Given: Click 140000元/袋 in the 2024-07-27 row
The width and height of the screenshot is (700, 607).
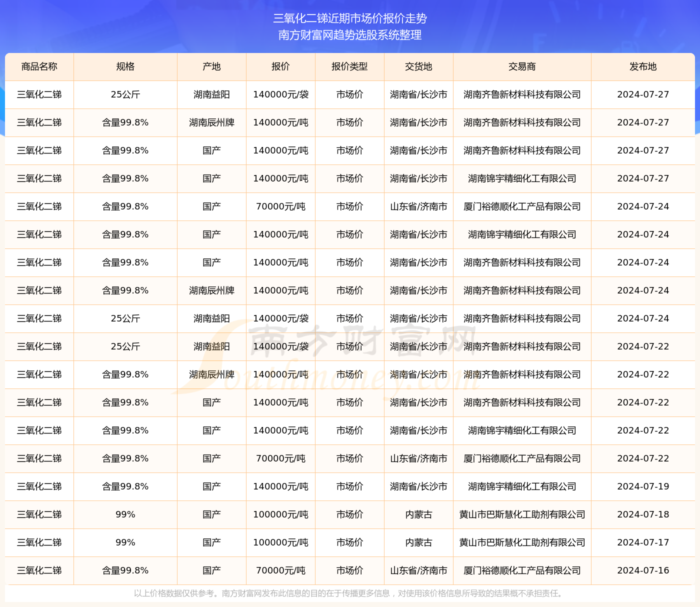Looking at the screenshot, I should (280, 94).
